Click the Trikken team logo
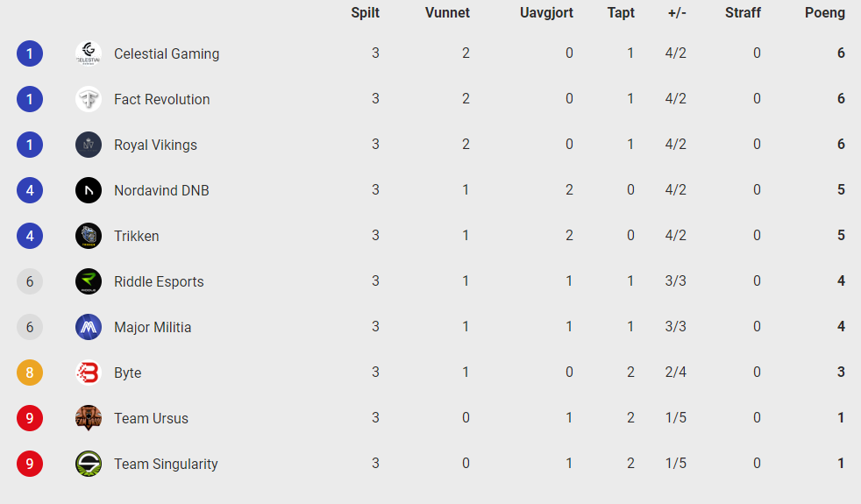Image resolution: width=861 pixels, height=504 pixels. (89, 236)
